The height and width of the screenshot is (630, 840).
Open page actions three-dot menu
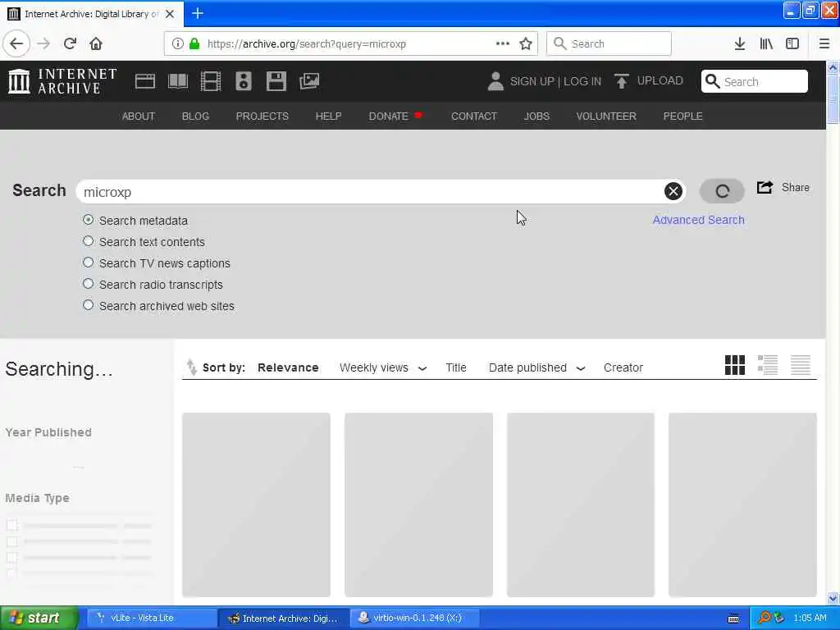tap(503, 44)
